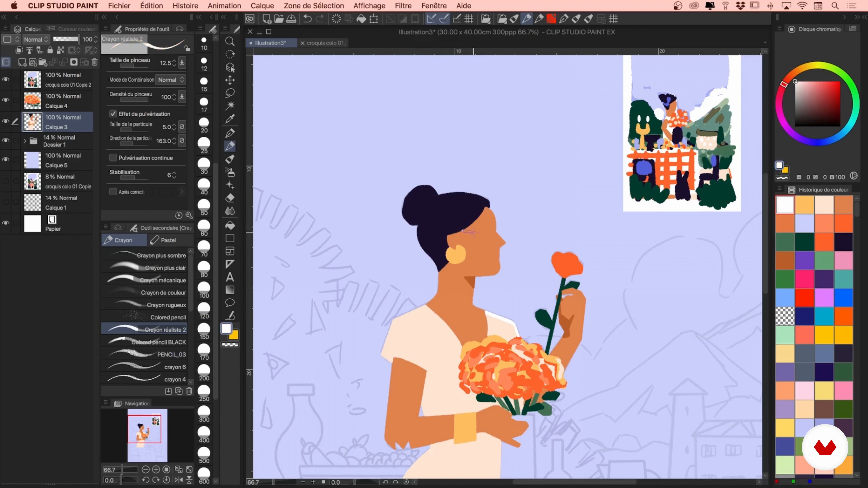Open layer blending mode Normal dropdown
The image size is (868, 488).
(x=36, y=39)
